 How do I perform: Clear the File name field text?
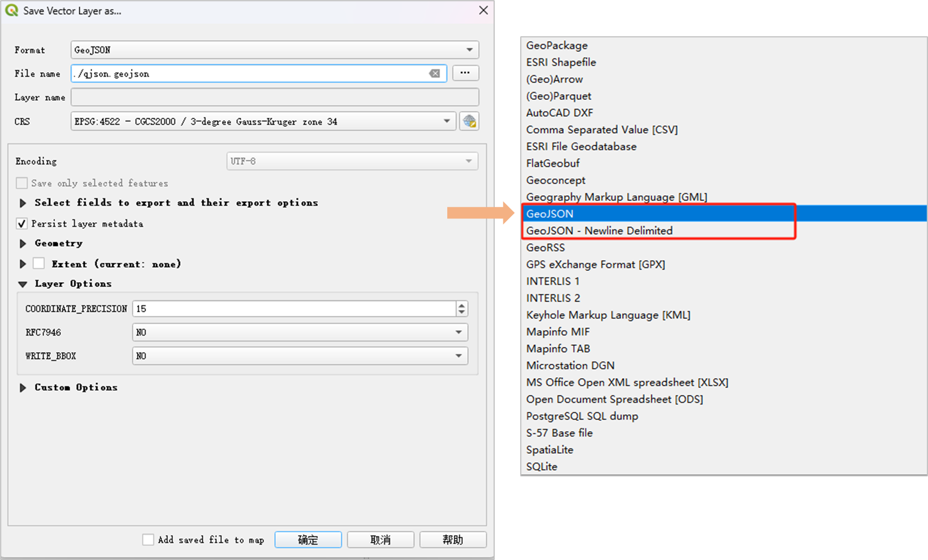click(434, 73)
